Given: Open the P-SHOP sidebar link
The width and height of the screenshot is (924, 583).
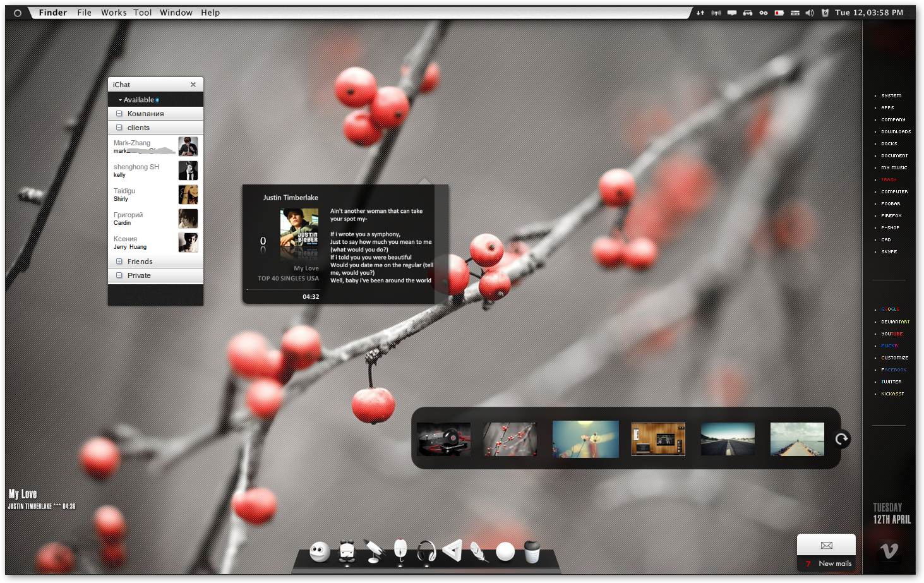Looking at the screenshot, I should [890, 228].
